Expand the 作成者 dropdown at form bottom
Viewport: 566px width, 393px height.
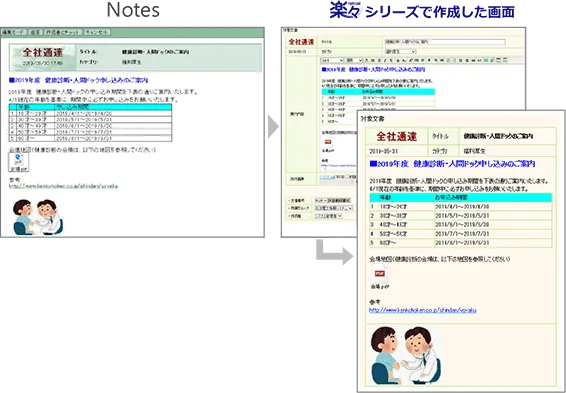click(x=328, y=216)
